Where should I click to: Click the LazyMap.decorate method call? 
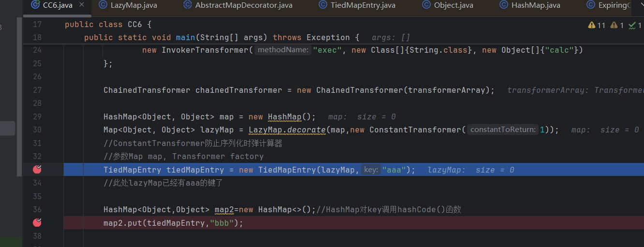click(x=287, y=130)
